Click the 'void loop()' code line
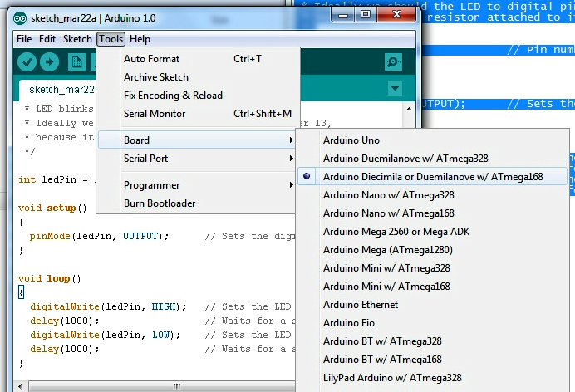The height and width of the screenshot is (392, 575). click(x=50, y=279)
